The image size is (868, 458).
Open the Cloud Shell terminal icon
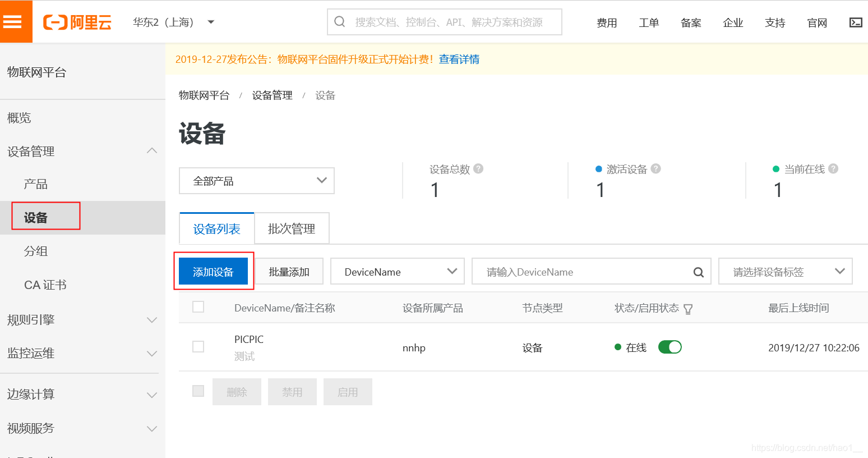(856, 22)
